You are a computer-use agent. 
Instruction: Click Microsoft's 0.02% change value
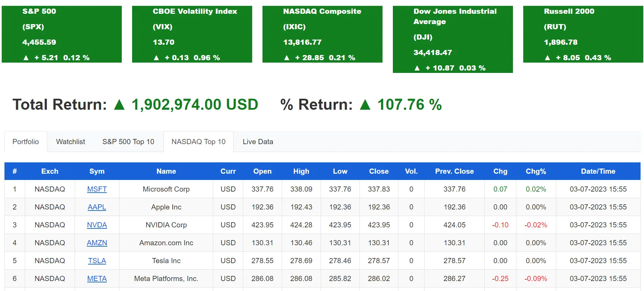[x=536, y=189]
